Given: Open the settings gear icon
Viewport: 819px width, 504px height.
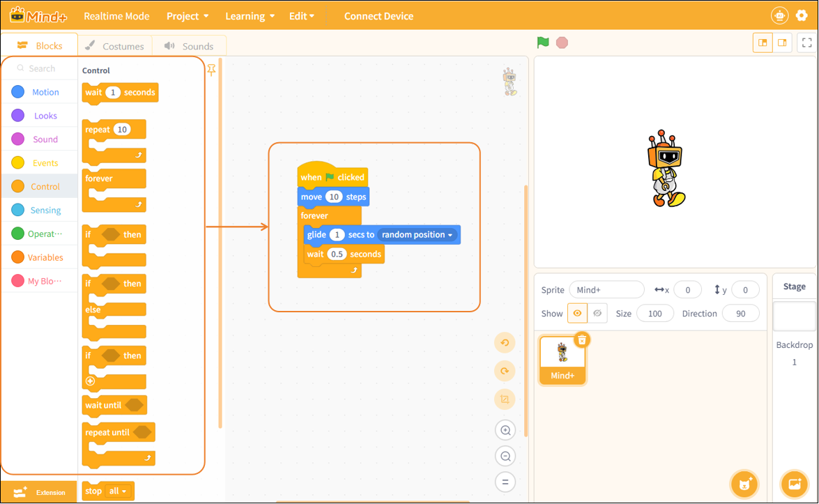Looking at the screenshot, I should pyautogui.click(x=802, y=15).
